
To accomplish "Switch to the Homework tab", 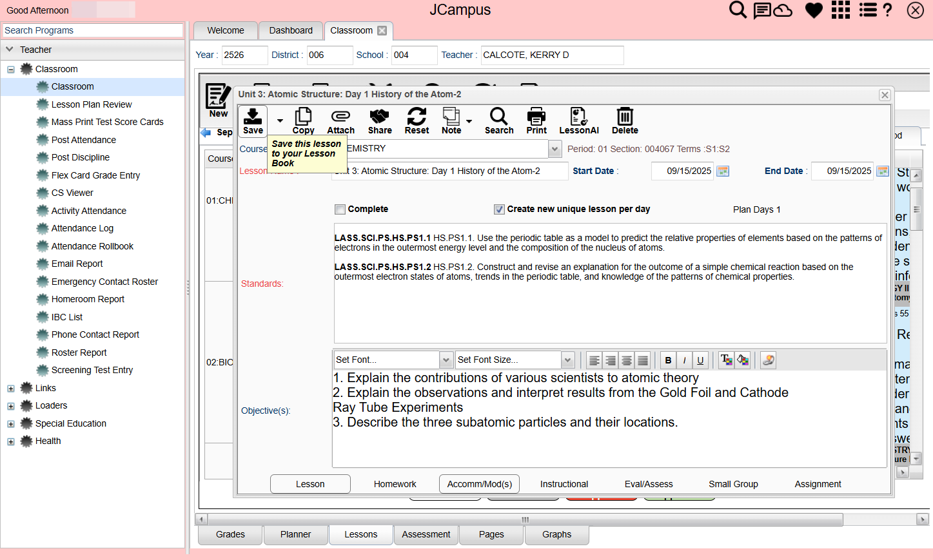I will (x=395, y=484).
